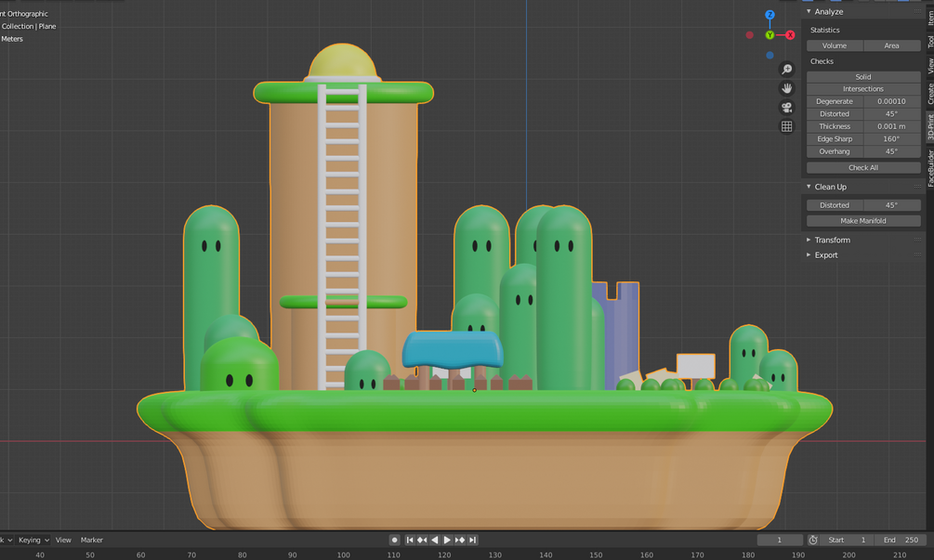This screenshot has height=560, width=934.
Task: Switch to the Tool sidebar tab
Action: pos(930,42)
